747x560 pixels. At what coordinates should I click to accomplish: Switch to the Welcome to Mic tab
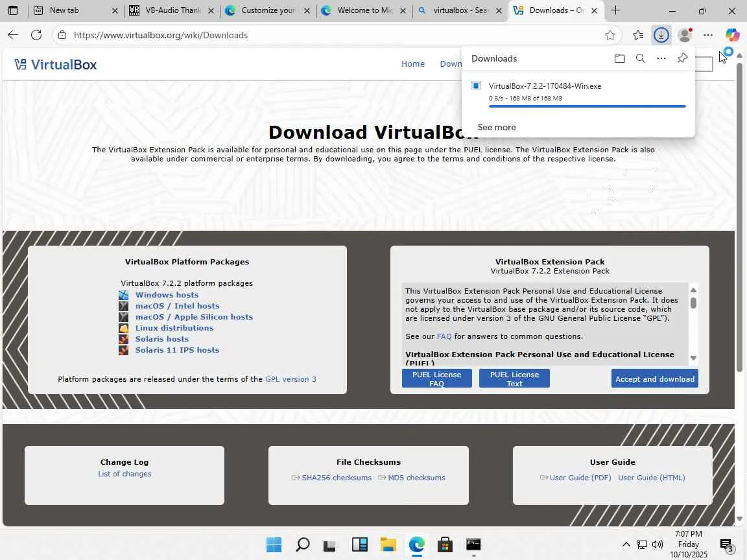click(x=364, y=10)
